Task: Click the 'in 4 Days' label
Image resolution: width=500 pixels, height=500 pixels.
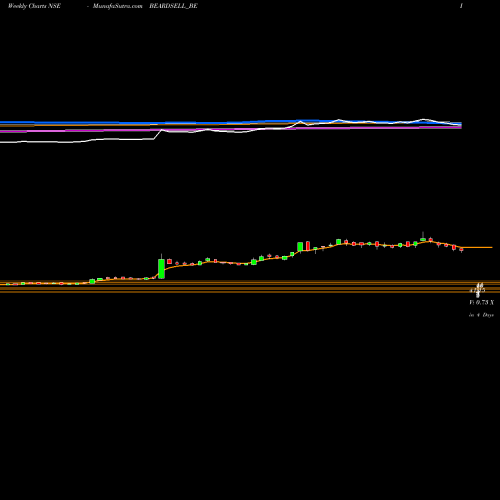Action: 481,315
